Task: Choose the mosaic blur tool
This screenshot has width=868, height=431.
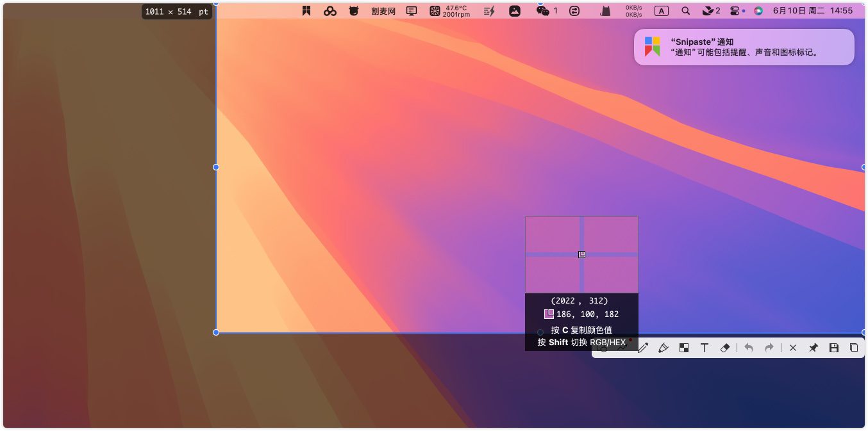Action: (x=684, y=348)
